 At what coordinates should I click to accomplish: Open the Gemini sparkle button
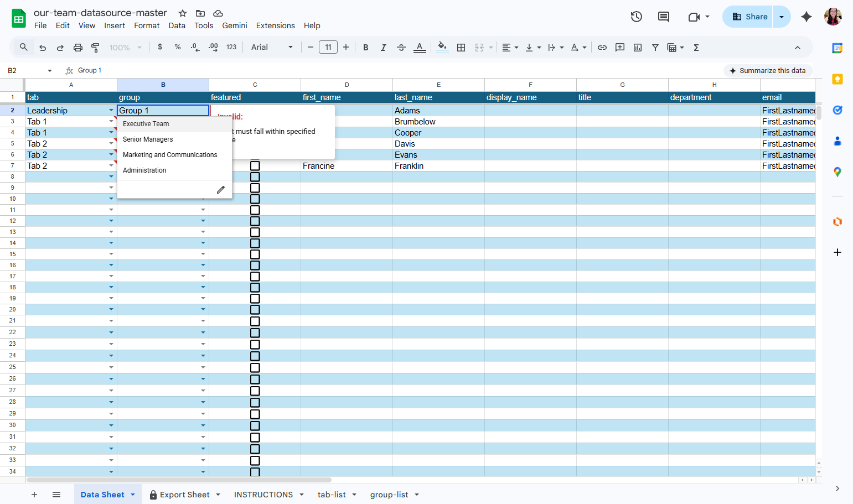point(807,17)
